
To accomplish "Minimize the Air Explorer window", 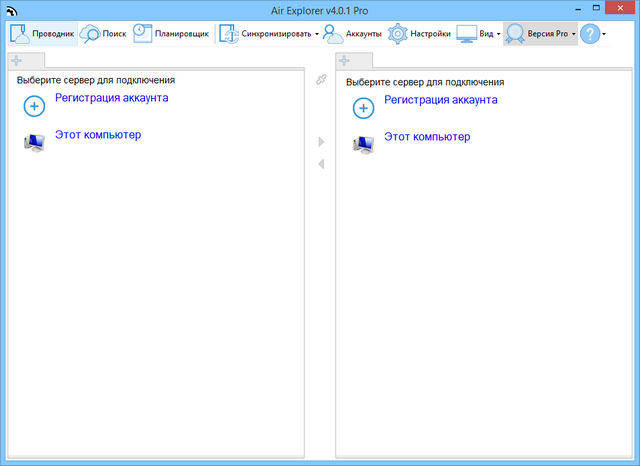I will click(x=578, y=9).
